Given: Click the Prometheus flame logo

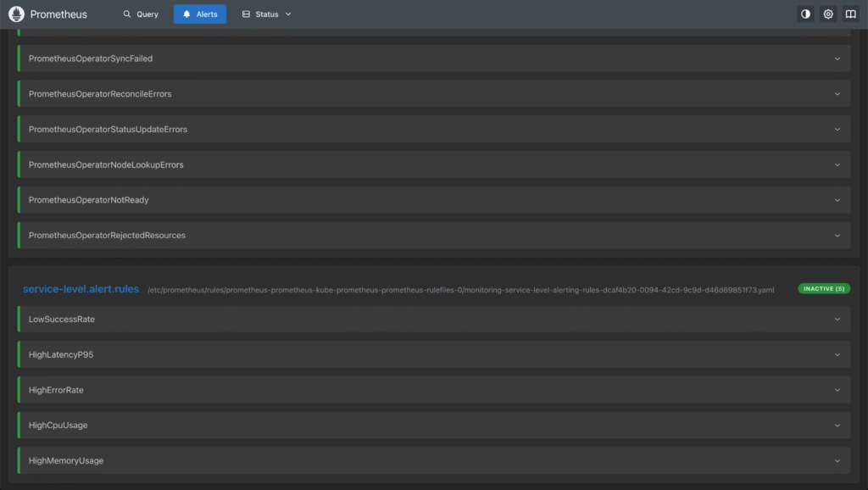Looking at the screenshot, I should [17, 14].
